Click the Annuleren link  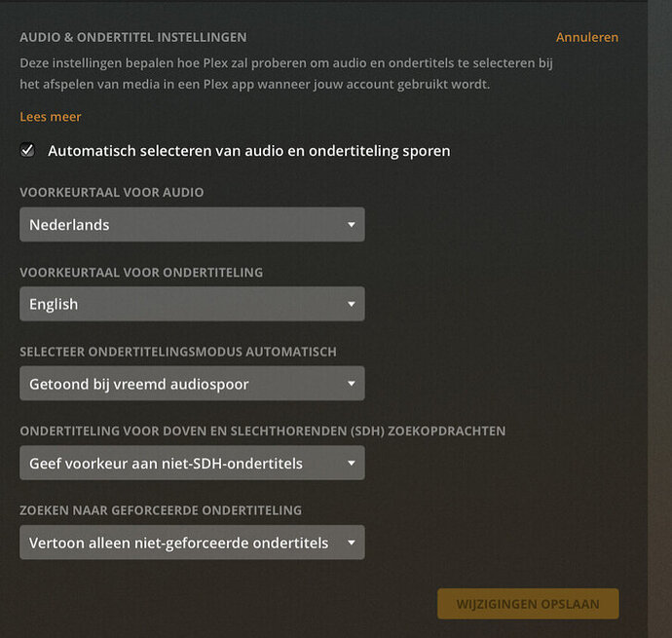click(586, 37)
